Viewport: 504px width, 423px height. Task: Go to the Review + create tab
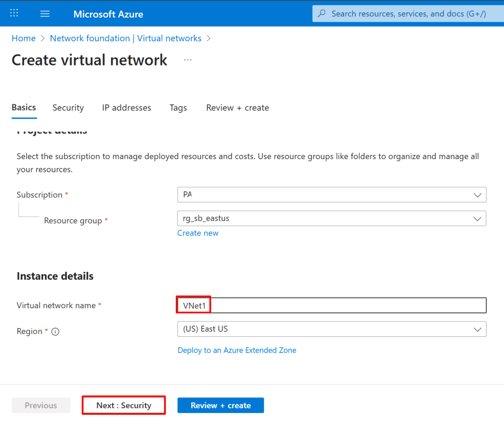237,107
